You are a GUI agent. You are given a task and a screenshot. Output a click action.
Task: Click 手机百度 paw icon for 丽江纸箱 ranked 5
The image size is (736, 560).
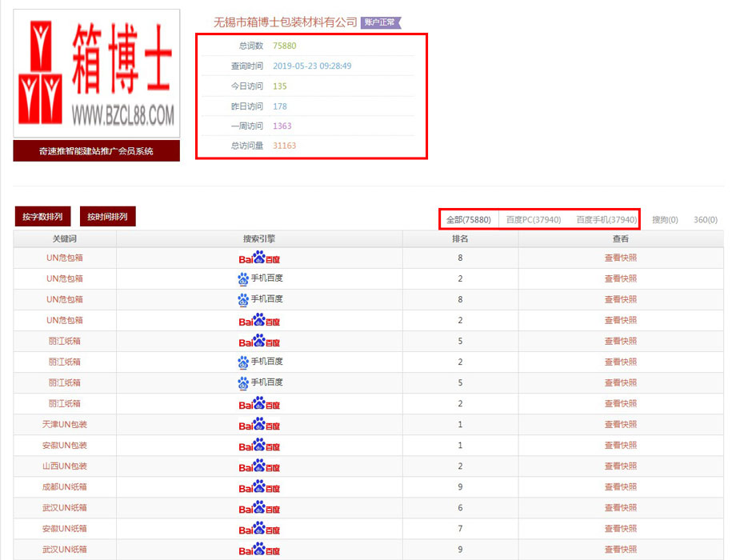(244, 382)
